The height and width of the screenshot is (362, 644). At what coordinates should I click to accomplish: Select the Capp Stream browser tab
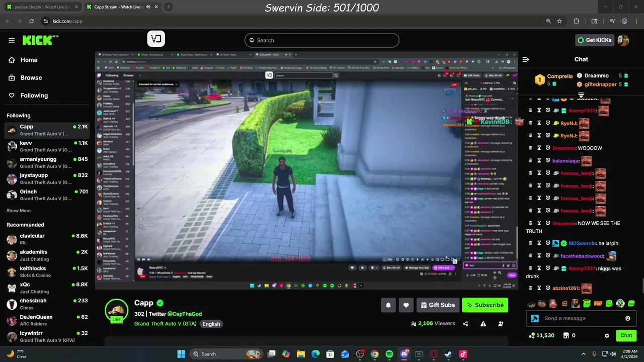click(x=122, y=7)
